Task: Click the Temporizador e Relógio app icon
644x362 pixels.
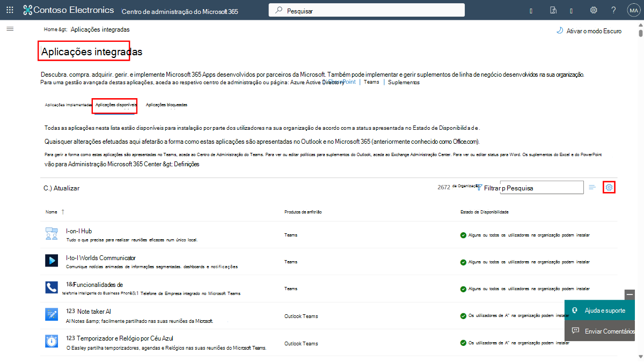Action: click(x=52, y=342)
